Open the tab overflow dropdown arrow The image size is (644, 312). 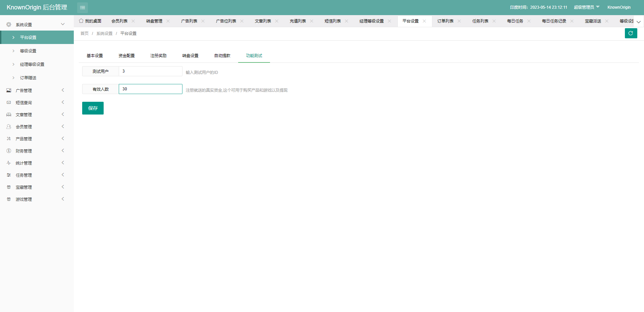[x=639, y=21]
